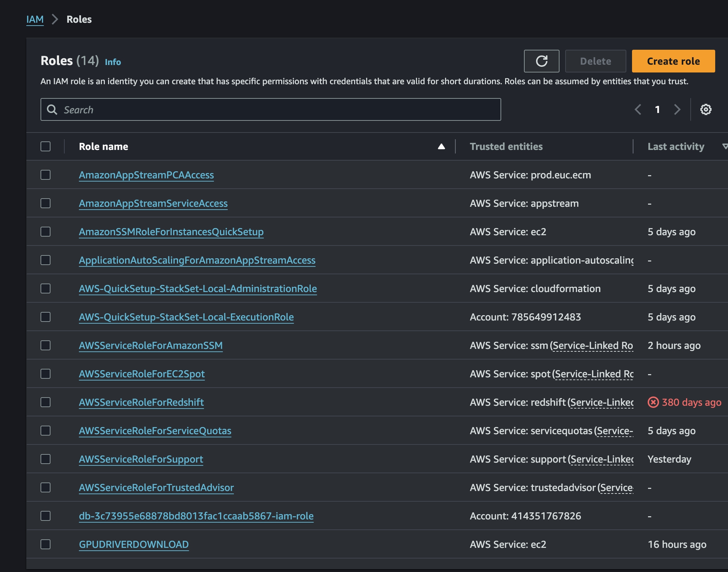Tick AWSServiceRoleForServiceQuotas checkbox
The height and width of the screenshot is (572, 728).
coord(45,431)
